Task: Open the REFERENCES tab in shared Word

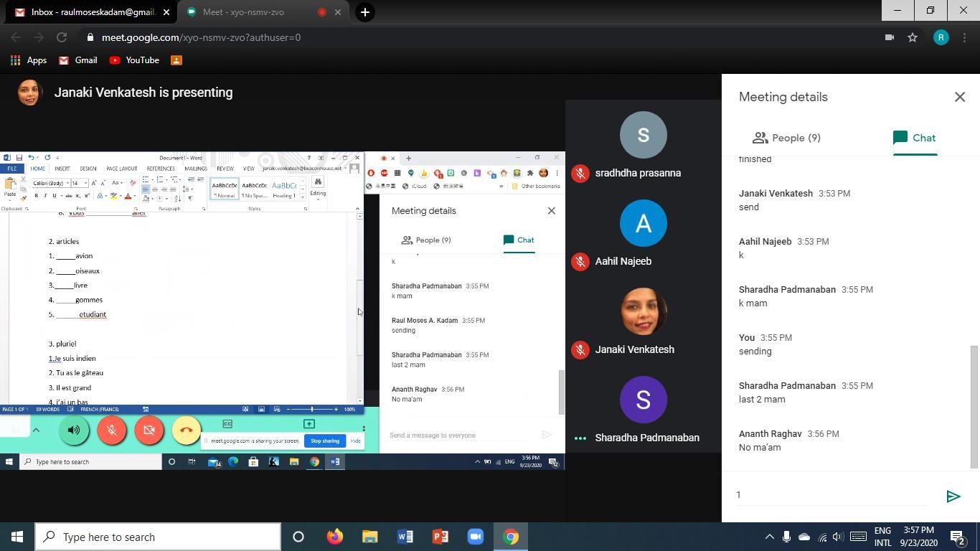Action: click(161, 169)
